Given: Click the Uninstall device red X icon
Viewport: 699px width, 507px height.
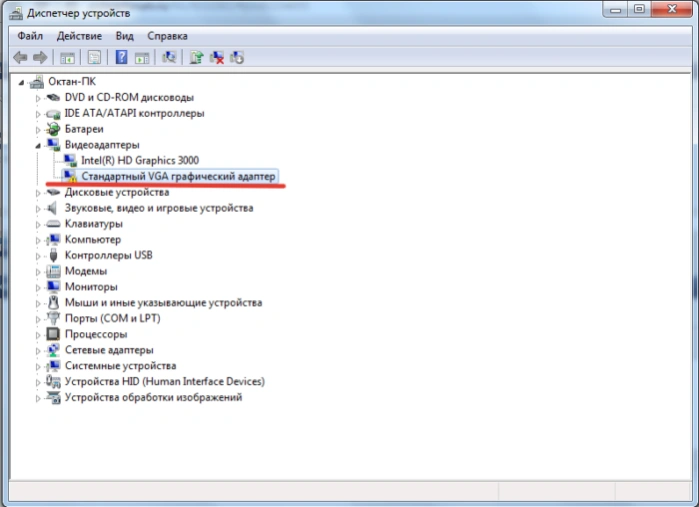Looking at the screenshot, I should [x=217, y=58].
